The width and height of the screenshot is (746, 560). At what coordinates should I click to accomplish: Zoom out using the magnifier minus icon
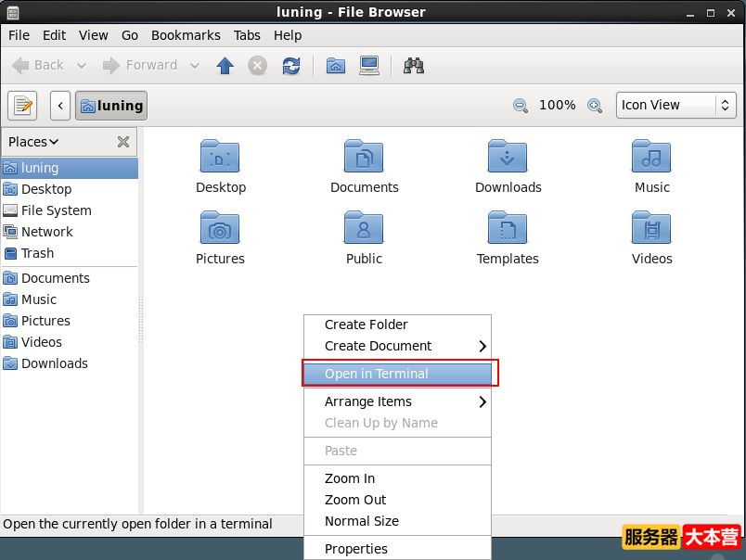point(521,106)
